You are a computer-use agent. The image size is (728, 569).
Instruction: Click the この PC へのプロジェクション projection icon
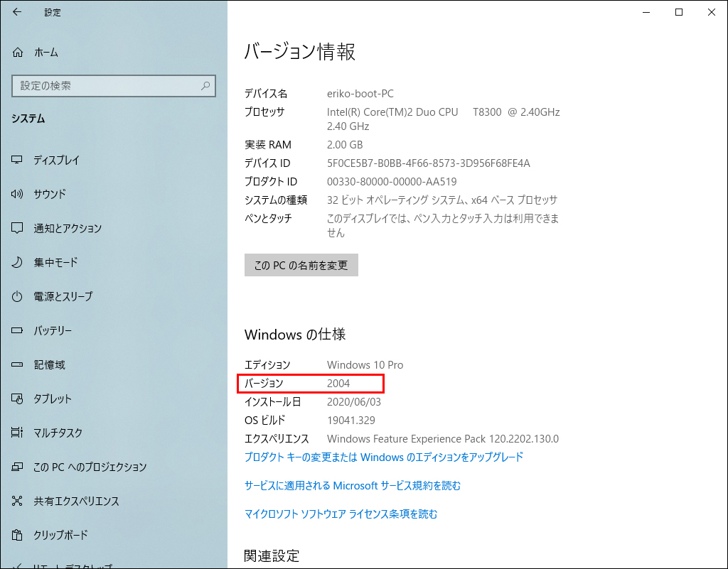(17, 467)
